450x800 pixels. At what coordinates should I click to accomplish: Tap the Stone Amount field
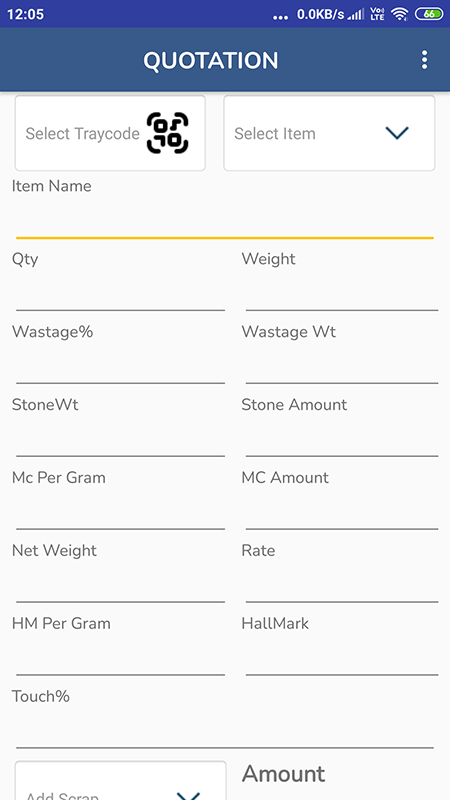click(342, 437)
